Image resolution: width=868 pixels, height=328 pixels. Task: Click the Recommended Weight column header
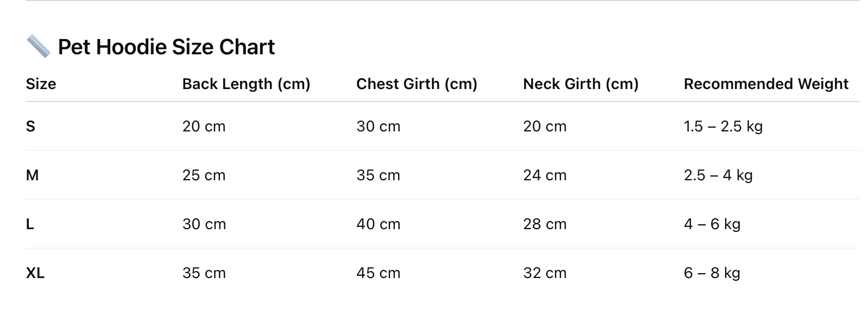point(766,84)
